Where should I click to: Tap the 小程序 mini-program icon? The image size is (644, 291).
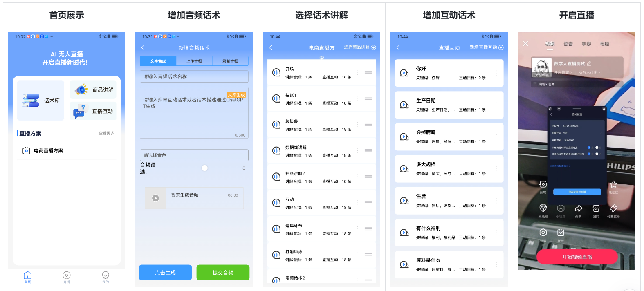(561, 208)
